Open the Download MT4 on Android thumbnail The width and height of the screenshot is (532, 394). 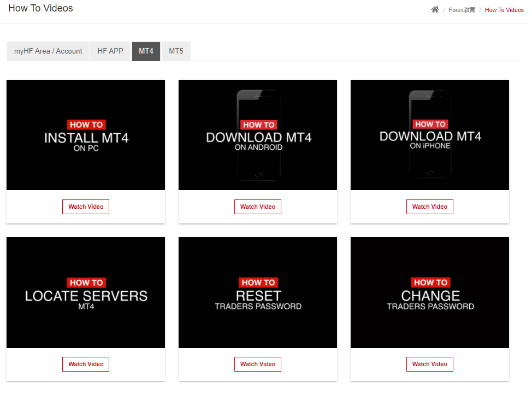[258, 135]
